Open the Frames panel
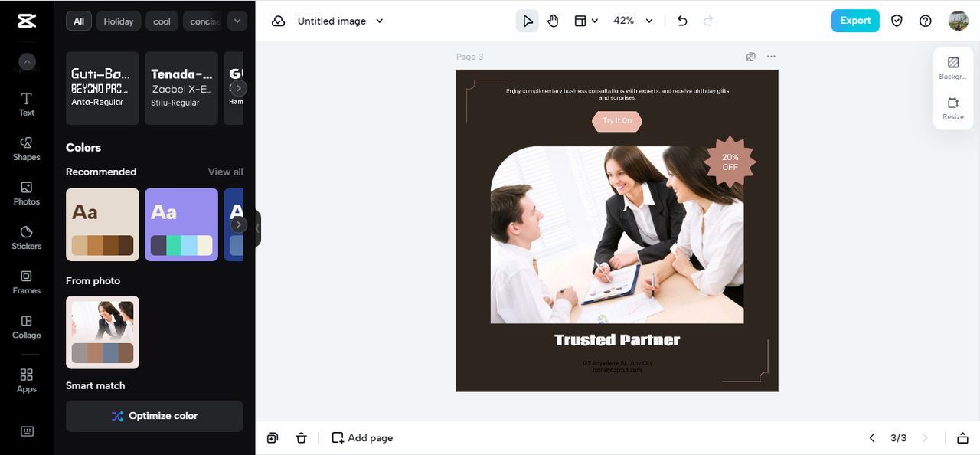This screenshot has width=980, height=455. [x=27, y=282]
